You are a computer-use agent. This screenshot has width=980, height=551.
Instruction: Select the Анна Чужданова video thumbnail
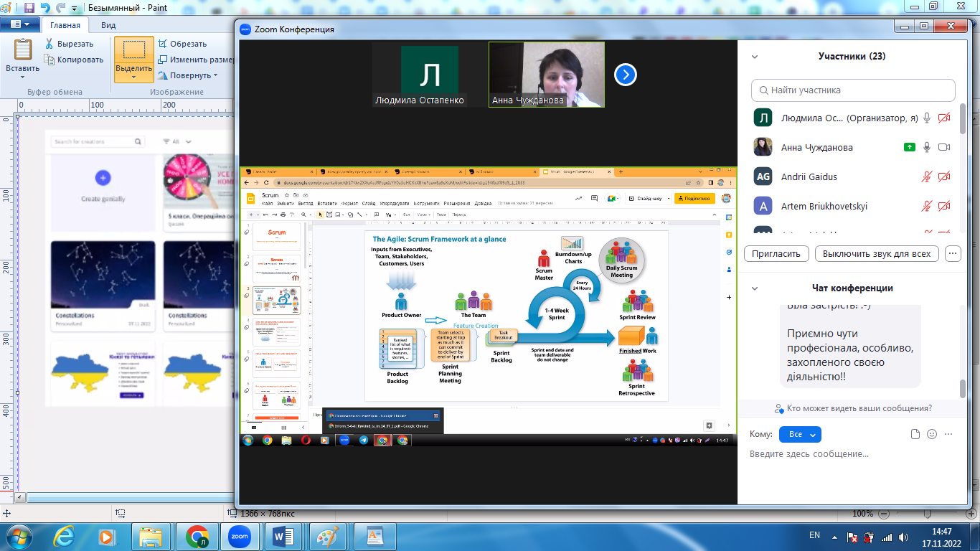547,74
